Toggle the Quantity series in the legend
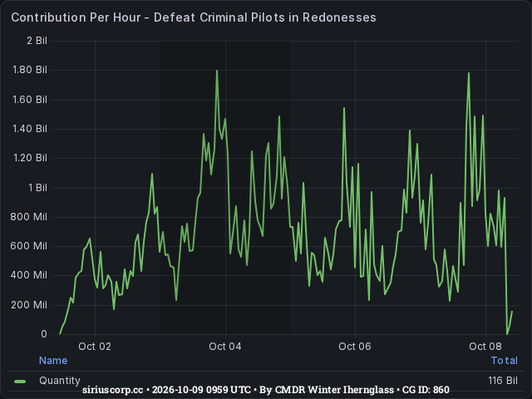The width and height of the screenshot is (532, 399). pyautogui.click(x=60, y=381)
